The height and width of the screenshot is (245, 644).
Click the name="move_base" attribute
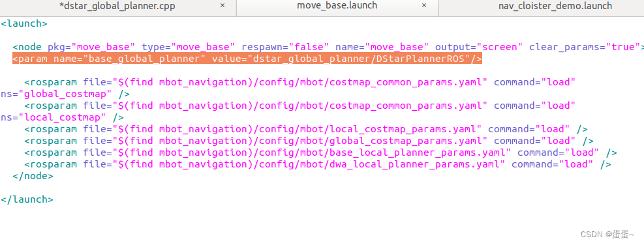click(382, 47)
